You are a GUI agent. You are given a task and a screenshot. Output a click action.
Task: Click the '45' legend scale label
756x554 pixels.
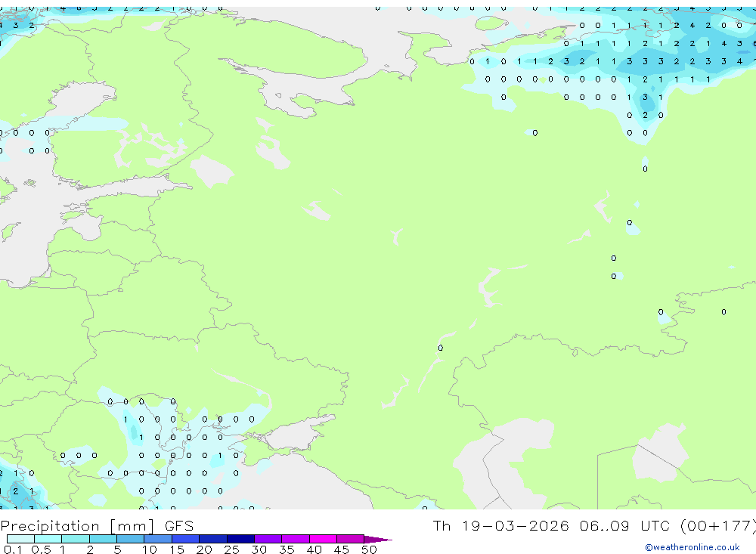[342, 549]
